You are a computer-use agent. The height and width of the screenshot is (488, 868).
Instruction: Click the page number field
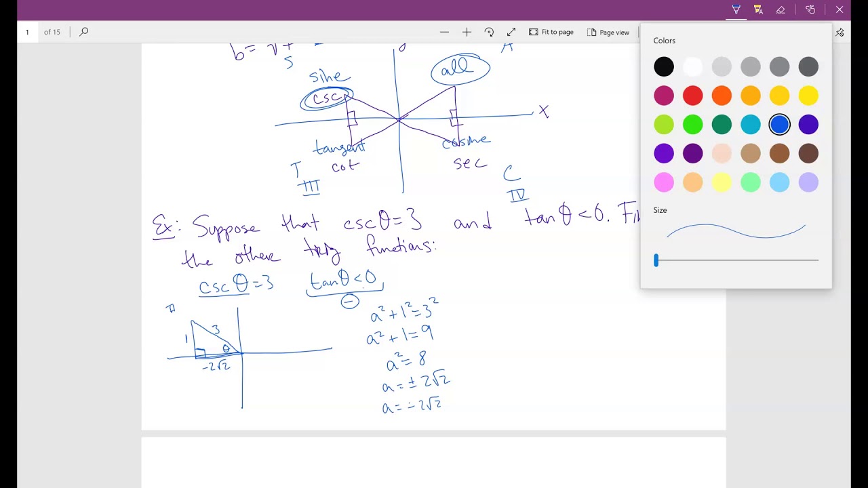[x=28, y=32]
